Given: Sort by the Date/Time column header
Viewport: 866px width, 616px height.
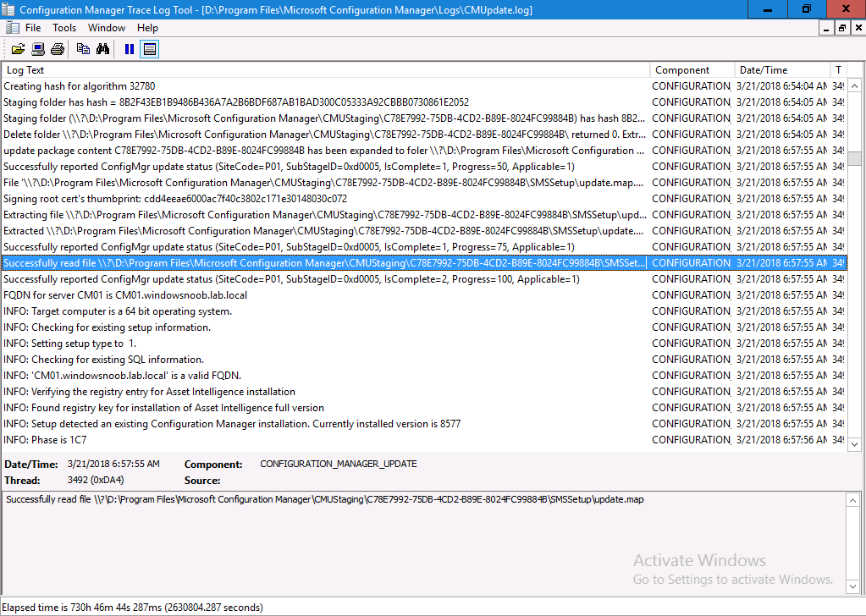Looking at the screenshot, I should pos(782,70).
